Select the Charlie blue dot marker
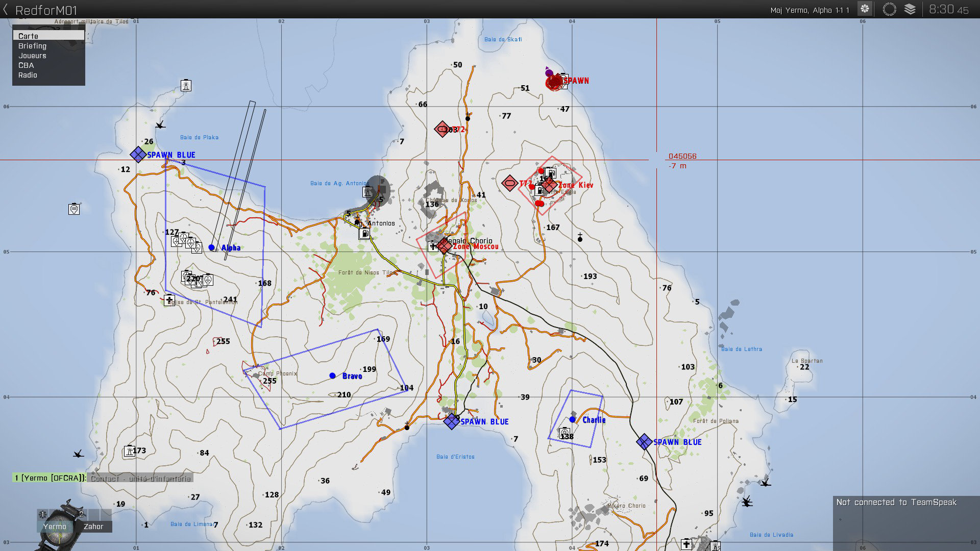The width and height of the screenshot is (980, 551). click(x=572, y=419)
